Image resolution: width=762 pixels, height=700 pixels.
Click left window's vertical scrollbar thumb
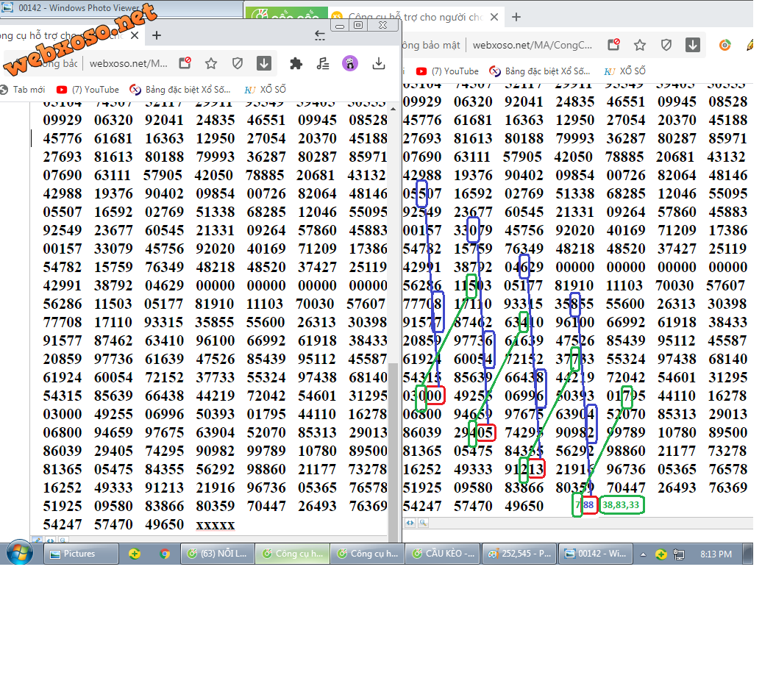pos(393,441)
